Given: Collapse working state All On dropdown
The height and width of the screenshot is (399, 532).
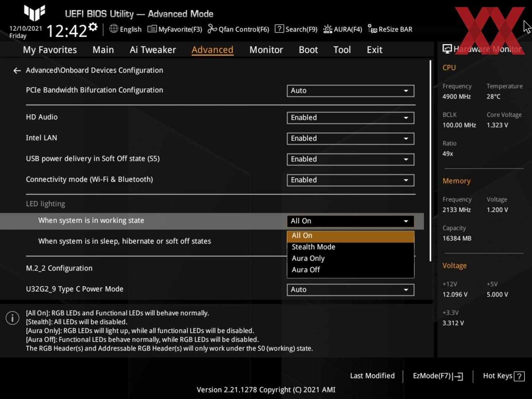Looking at the screenshot, I should [x=350, y=221].
